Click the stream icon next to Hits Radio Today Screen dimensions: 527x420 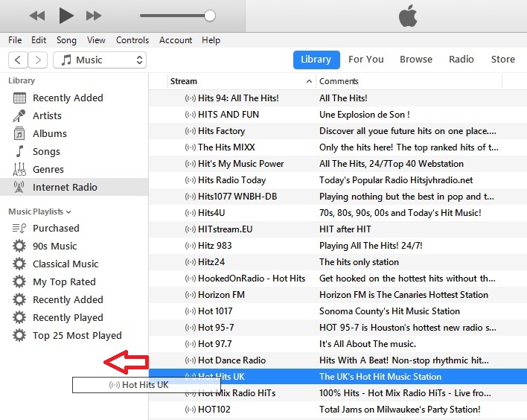point(191,180)
